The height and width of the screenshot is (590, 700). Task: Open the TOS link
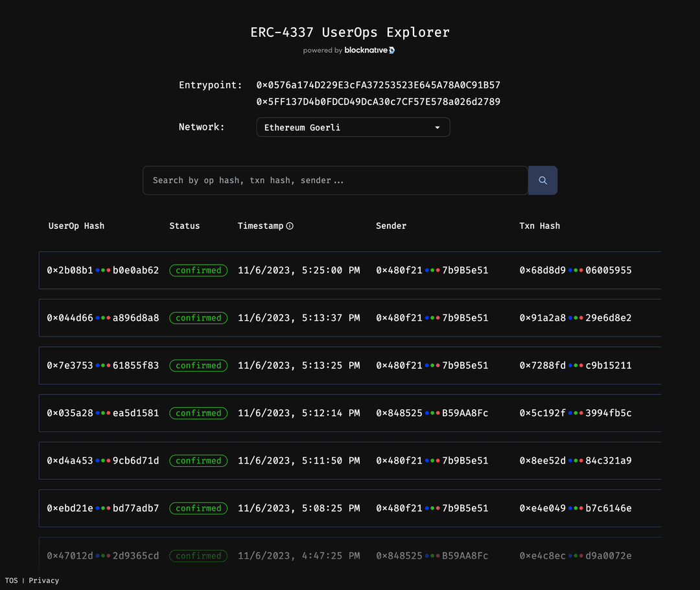[11, 580]
